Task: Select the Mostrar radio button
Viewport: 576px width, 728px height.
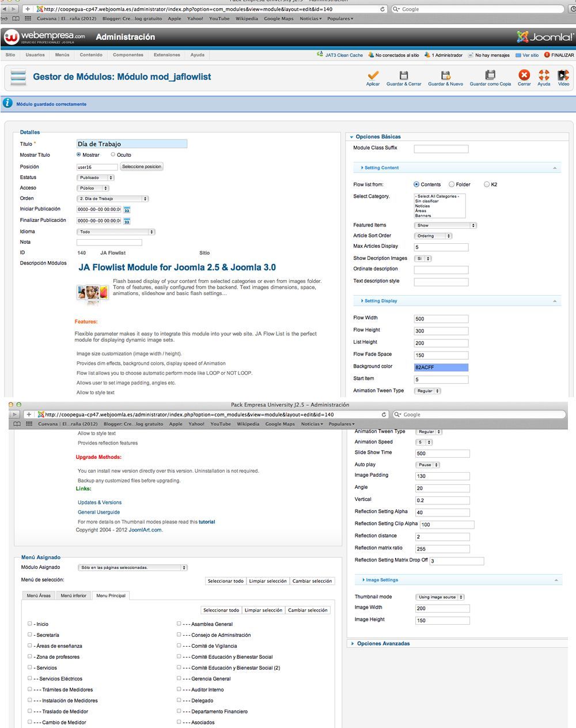Action: (x=79, y=154)
